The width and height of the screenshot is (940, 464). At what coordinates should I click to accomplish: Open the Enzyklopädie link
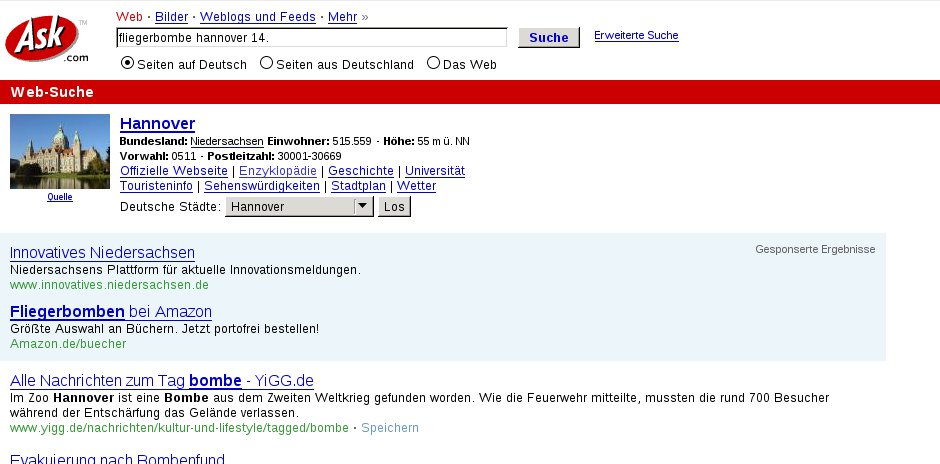click(278, 171)
